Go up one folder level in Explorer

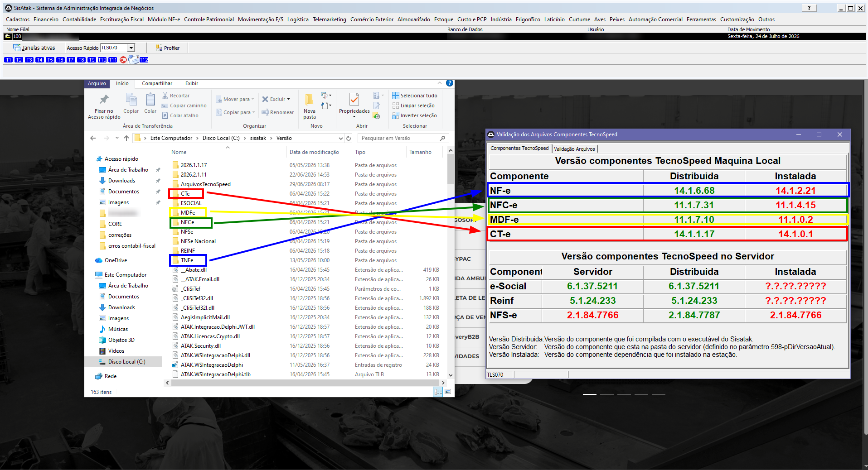(126, 138)
